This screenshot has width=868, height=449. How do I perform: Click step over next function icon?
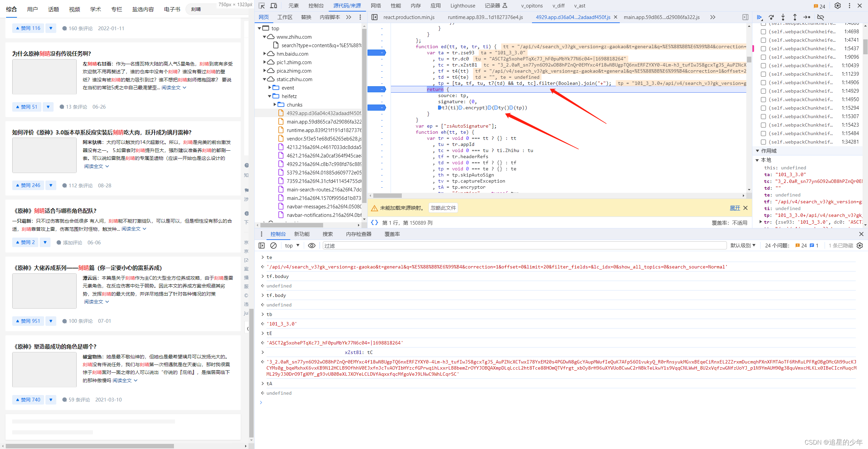click(771, 17)
